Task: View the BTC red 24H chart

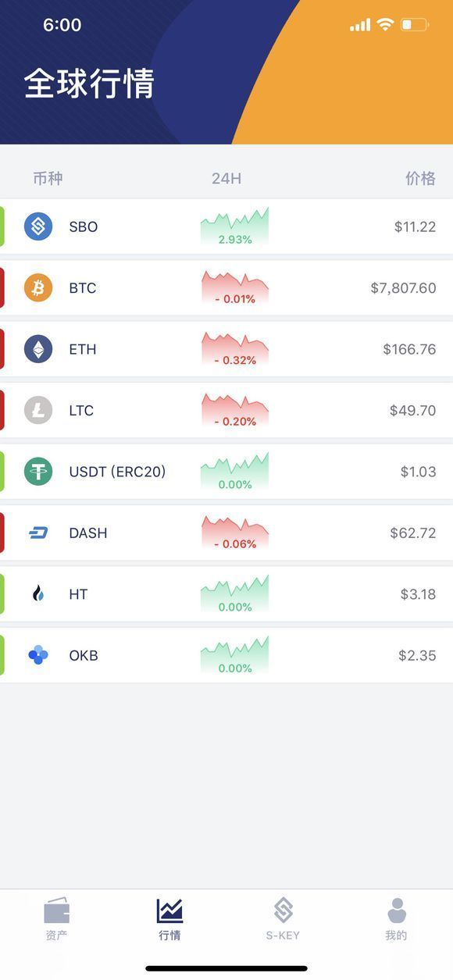Action: pos(234,287)
